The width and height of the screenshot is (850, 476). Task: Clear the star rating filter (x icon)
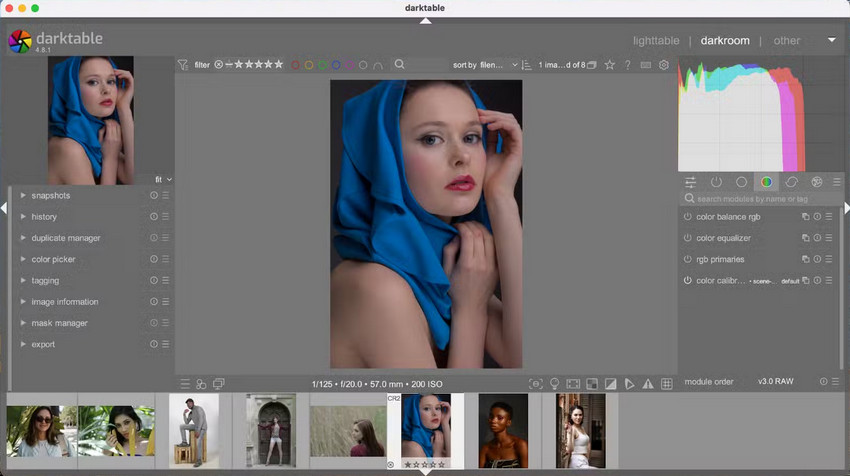click(x=218, y=65)
